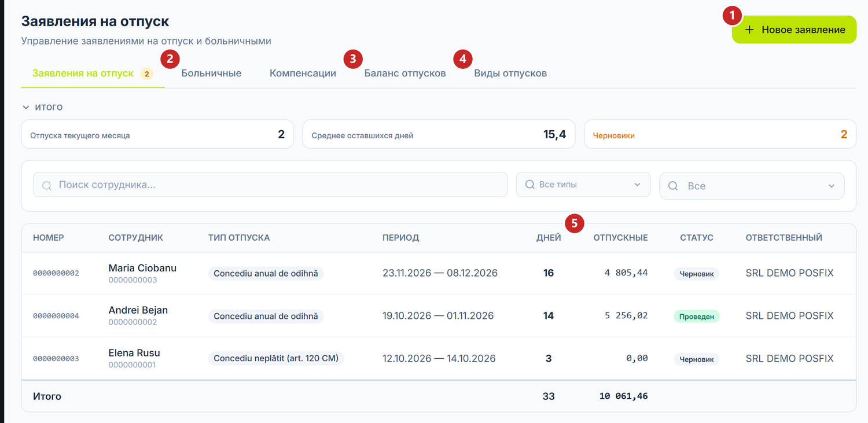Go to the Баланс отпусков tab
Image resolution: width=868 pixels, height=423 pixels.
click(405, 73)
